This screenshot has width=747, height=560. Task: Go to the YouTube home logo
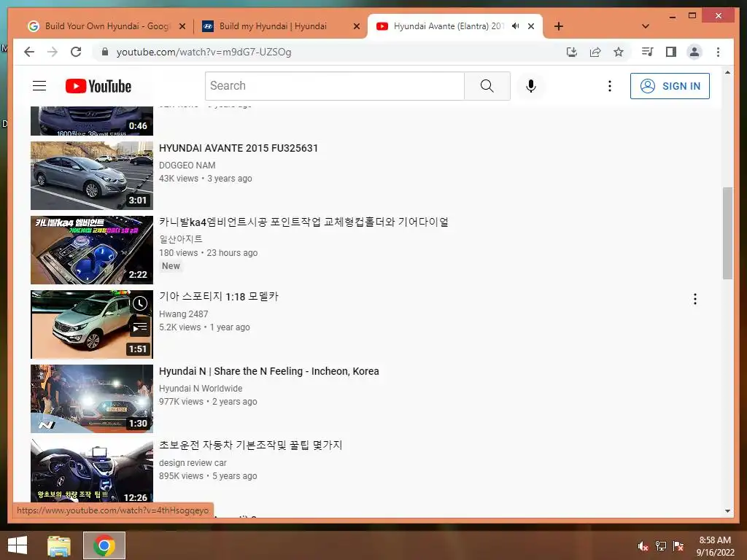(x=98, y=86)
